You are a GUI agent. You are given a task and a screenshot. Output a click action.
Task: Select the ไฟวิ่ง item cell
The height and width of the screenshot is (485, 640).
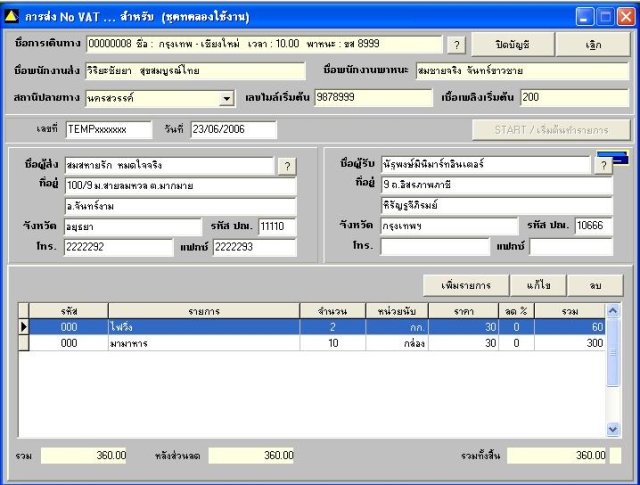(204, 327)
